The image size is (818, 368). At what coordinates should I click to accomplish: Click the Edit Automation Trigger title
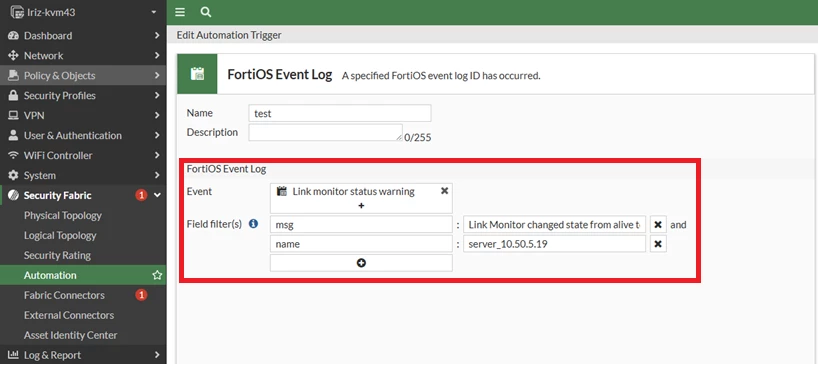[229, 35]
